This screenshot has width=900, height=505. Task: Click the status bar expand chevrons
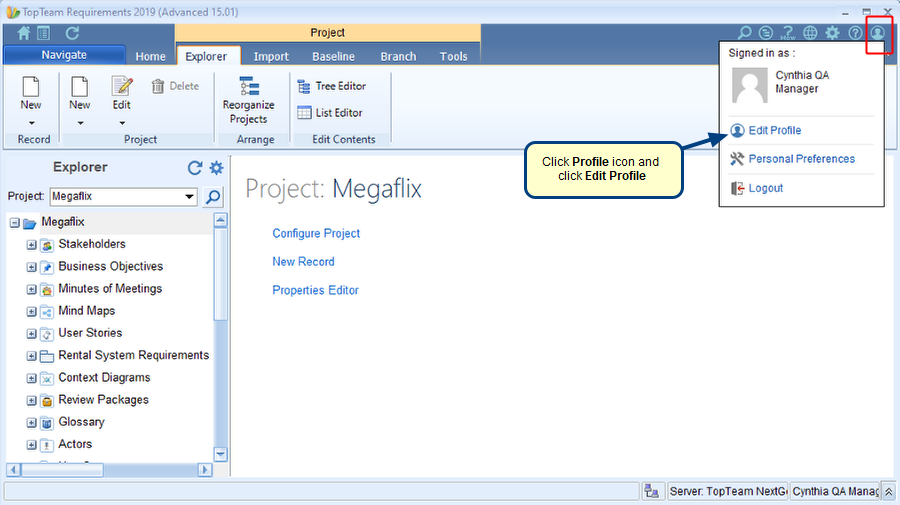[x=889, y=491]
